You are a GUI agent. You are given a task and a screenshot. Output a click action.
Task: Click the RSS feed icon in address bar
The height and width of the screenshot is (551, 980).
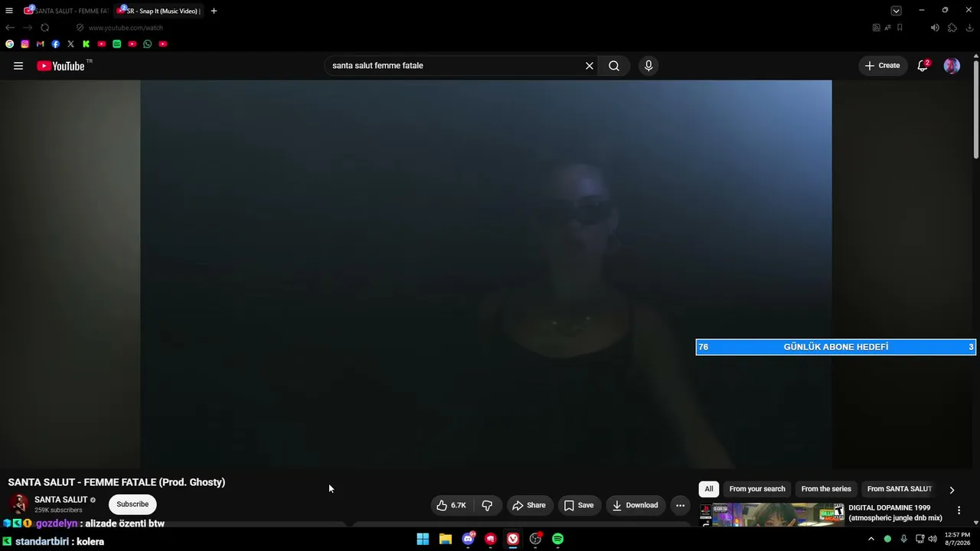pos(877,28)
